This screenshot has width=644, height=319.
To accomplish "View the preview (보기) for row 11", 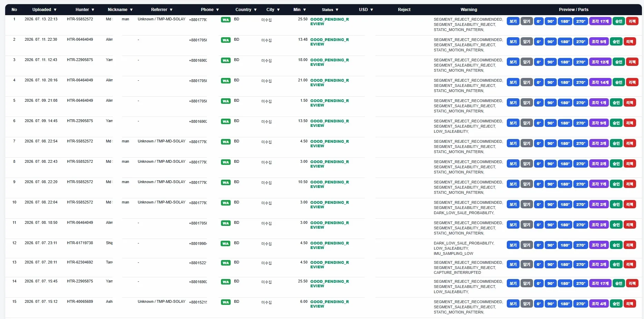I will [x=513, y=225].
